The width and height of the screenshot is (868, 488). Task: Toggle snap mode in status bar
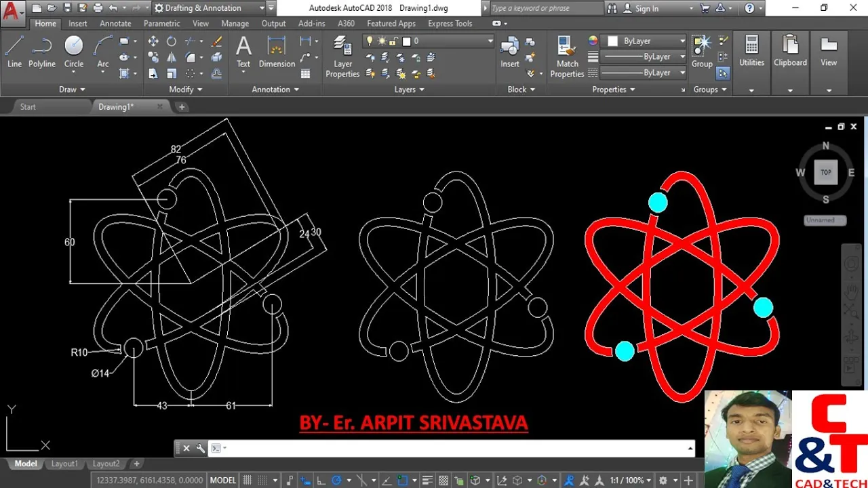[x=263, y=480]
